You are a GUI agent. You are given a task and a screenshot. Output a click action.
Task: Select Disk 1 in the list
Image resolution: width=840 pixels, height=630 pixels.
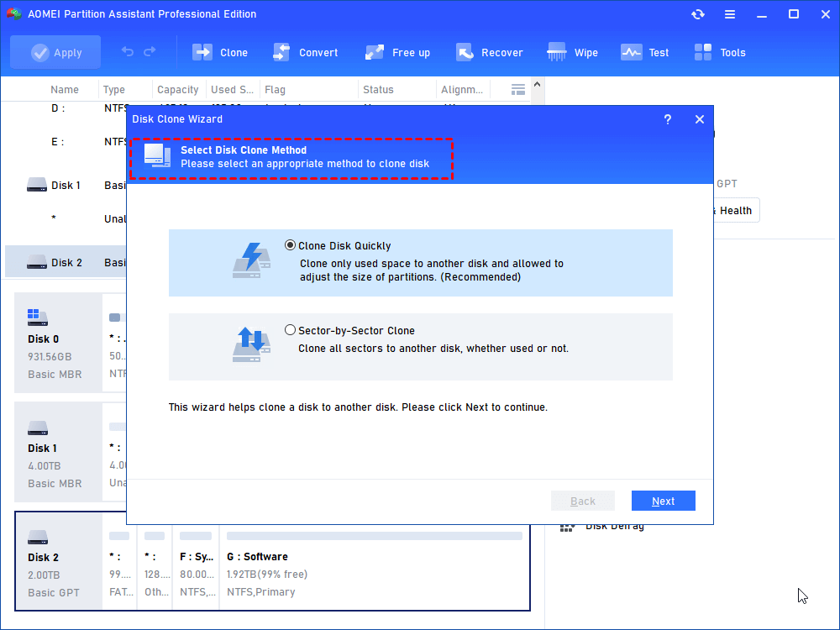66,186
